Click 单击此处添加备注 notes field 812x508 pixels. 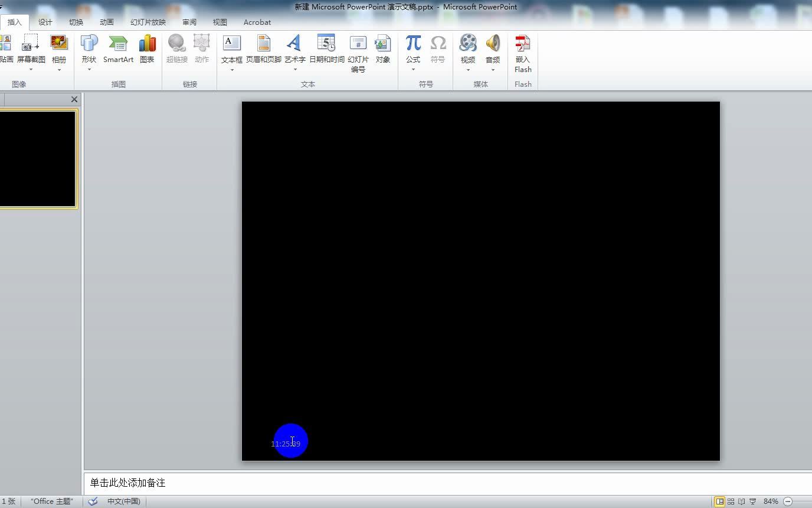click(448, 483)
